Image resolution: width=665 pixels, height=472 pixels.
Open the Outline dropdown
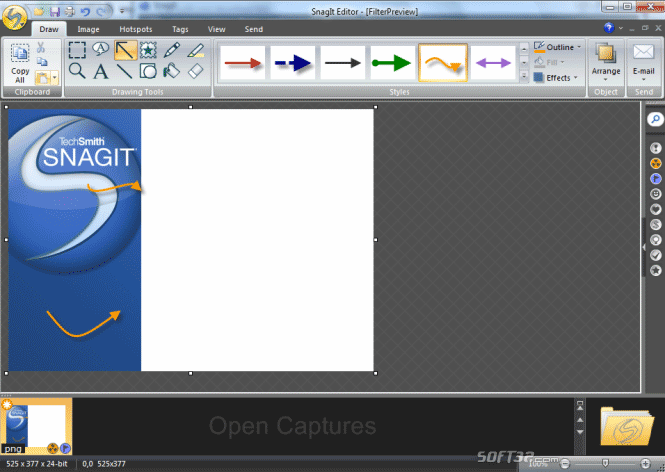[557, 47]
